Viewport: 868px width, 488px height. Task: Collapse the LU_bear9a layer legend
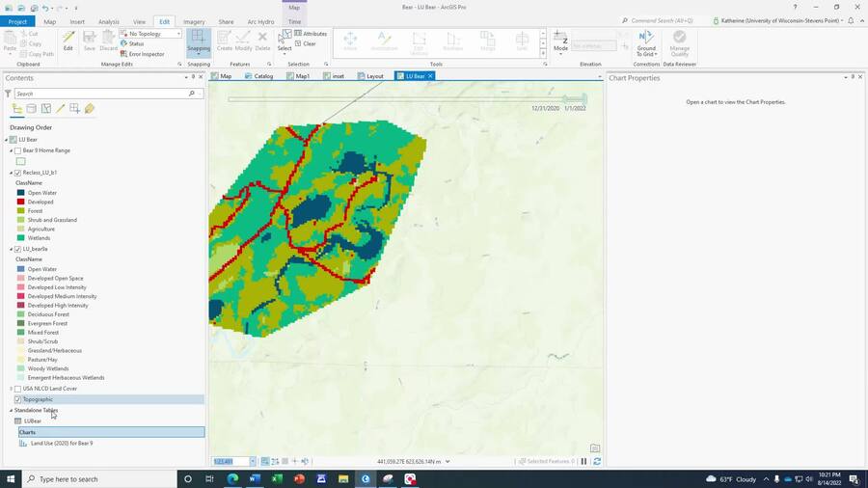coord(11,249)
